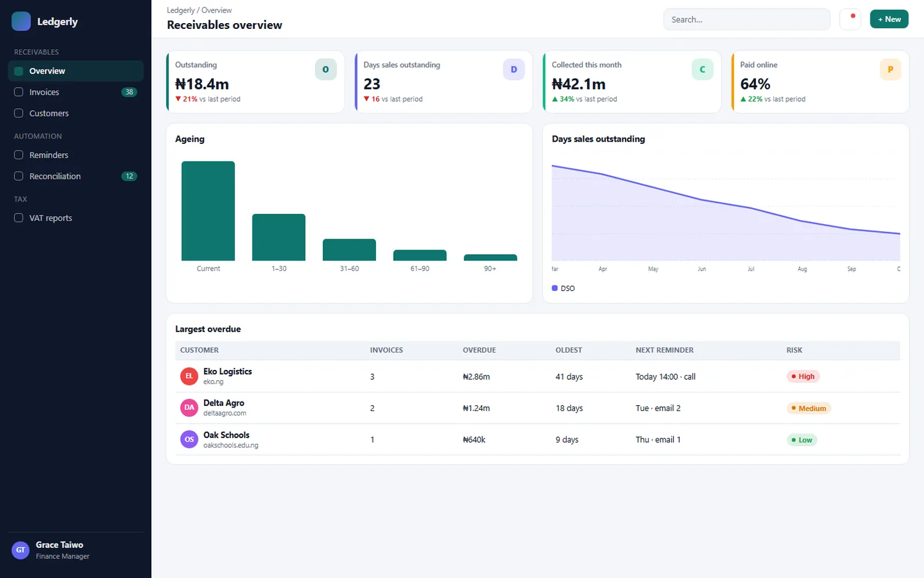Open Grace Taiwo's GT profile avatar
924x578 pixels.
[x=21, y=550]
